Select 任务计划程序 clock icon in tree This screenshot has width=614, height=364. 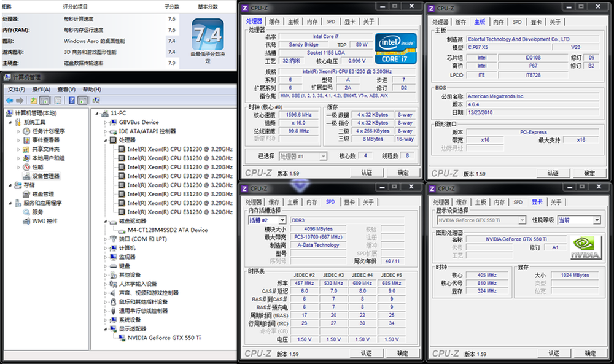point(26,131)
